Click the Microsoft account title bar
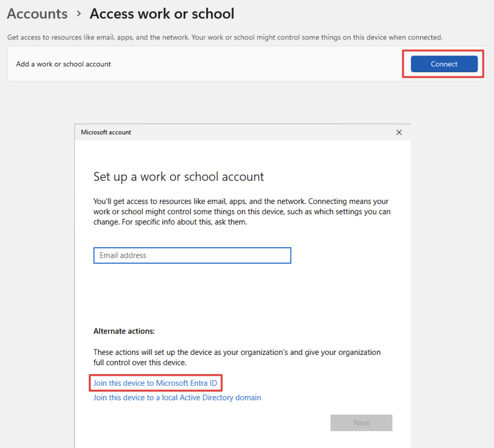Image resolution: width=494 pixels, height=448 pixels. 221,132
